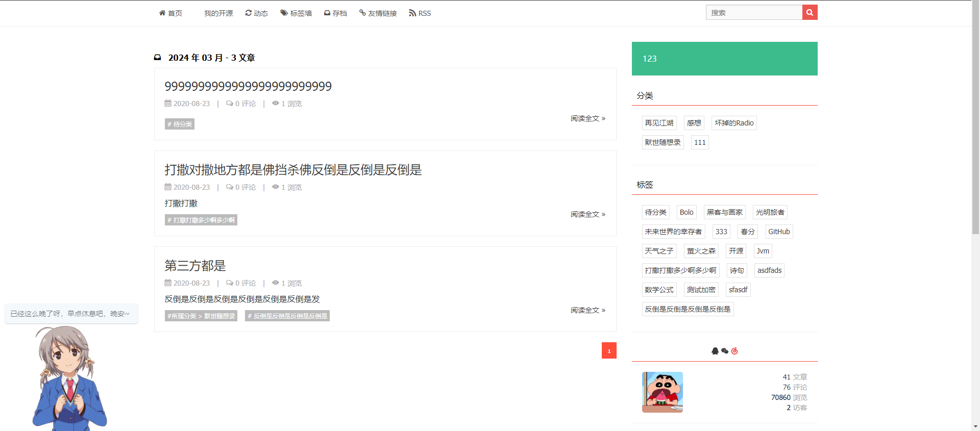The image size is (980, 431).
Task: Go to 首页 in the navigation bar
Action: click(170, 13)
